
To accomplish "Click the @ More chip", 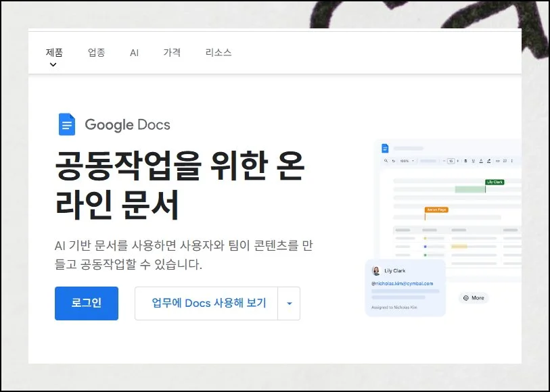I will [x=474, y=298].
